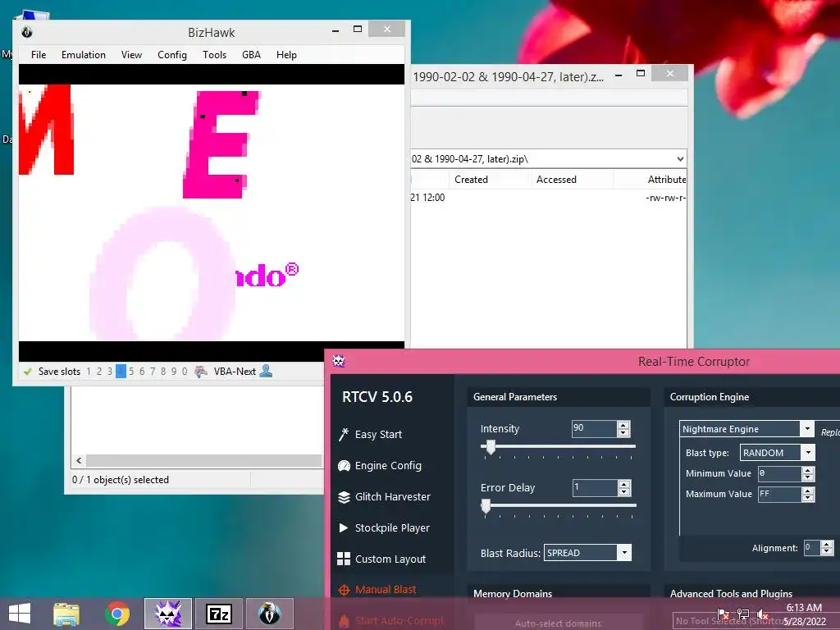Select save slot 6 in BizHawk
The image size is (840, 630).
tap(142, 372)
